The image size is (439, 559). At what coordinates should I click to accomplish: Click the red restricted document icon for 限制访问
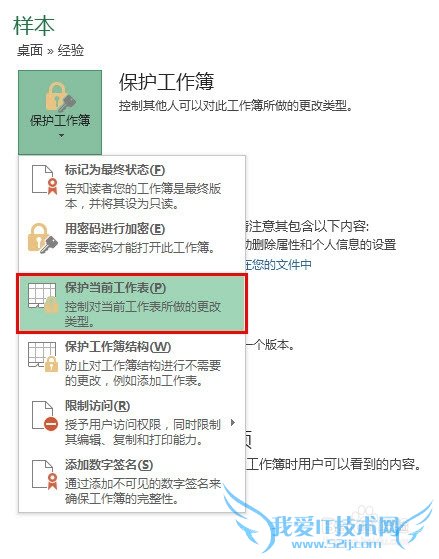(45, 416)
